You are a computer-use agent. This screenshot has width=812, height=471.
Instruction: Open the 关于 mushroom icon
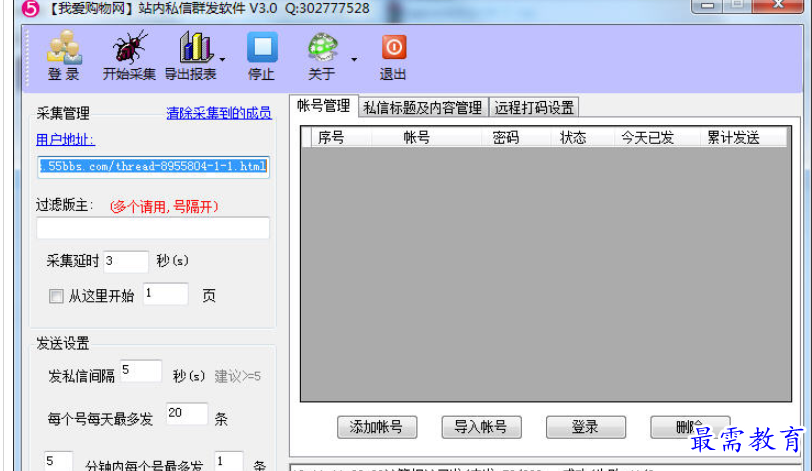[x=322, y=55]
